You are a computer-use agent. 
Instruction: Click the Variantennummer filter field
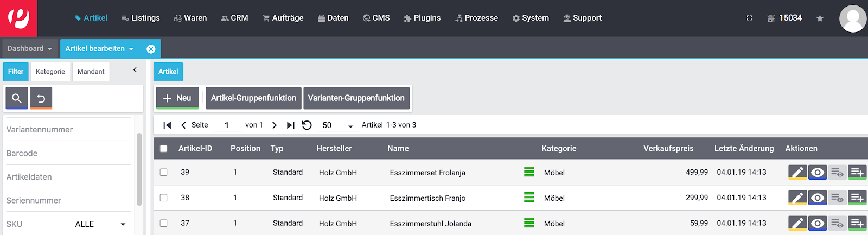[68, 130]
